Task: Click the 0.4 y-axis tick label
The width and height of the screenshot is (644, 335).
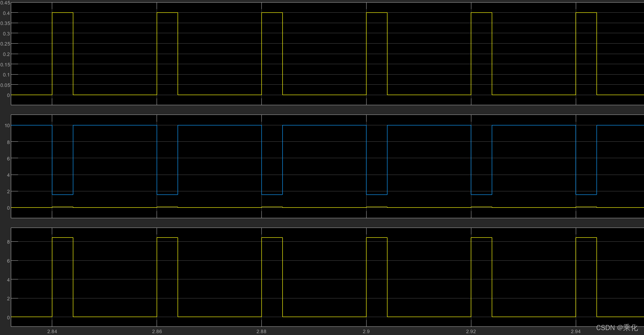Action: tap(6, 13)
